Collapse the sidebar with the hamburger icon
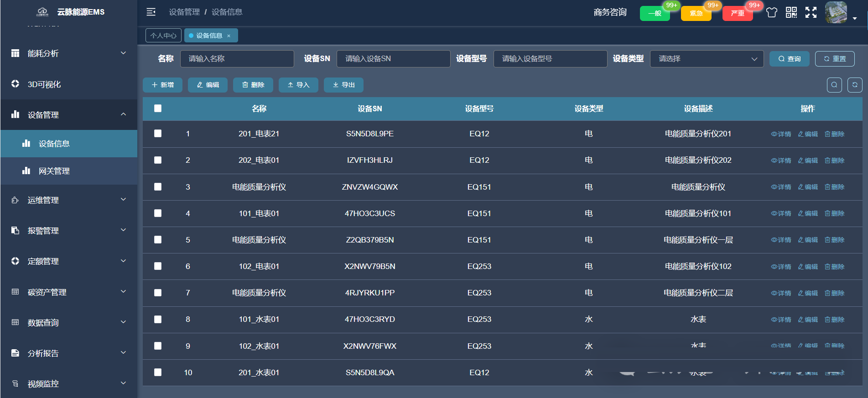 151,12
